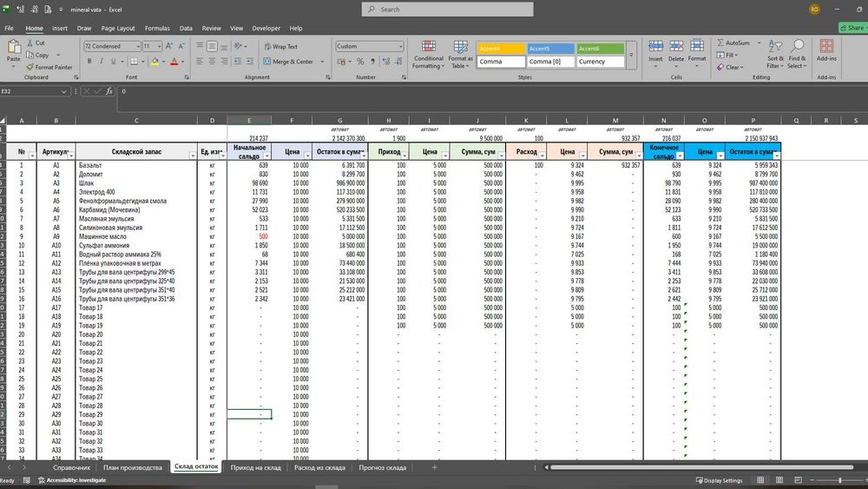Click the font color A icon
The width and height of the screenshot is (868, 489).
click(x=174, y=62)
